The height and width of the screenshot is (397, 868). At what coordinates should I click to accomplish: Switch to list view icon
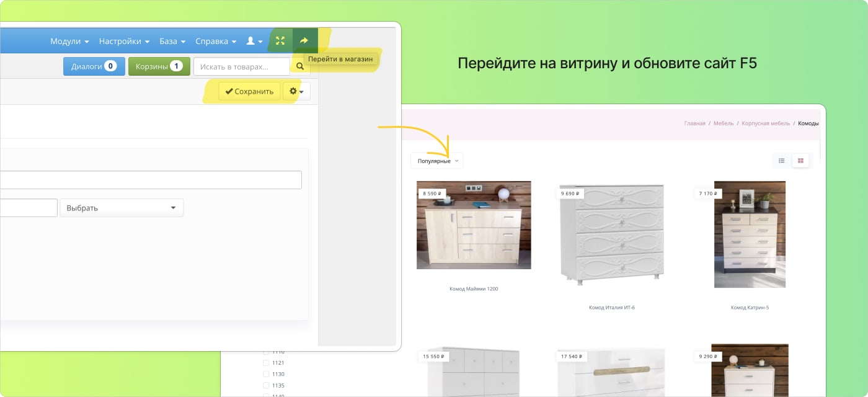tap(782, 161)
